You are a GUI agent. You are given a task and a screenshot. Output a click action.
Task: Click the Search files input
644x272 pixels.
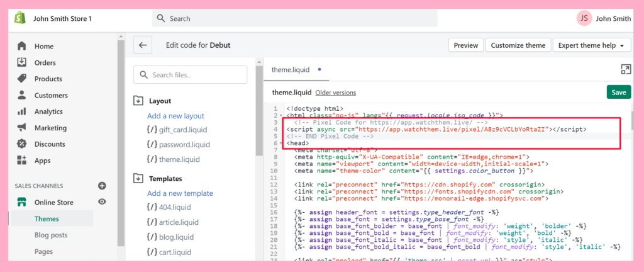pos(190,75)
